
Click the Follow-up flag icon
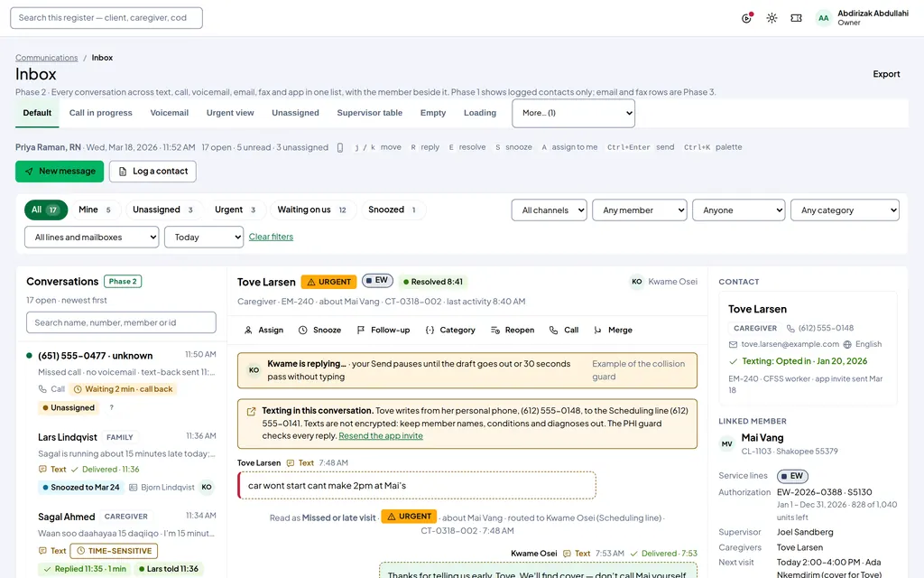[x=361, y=331]
